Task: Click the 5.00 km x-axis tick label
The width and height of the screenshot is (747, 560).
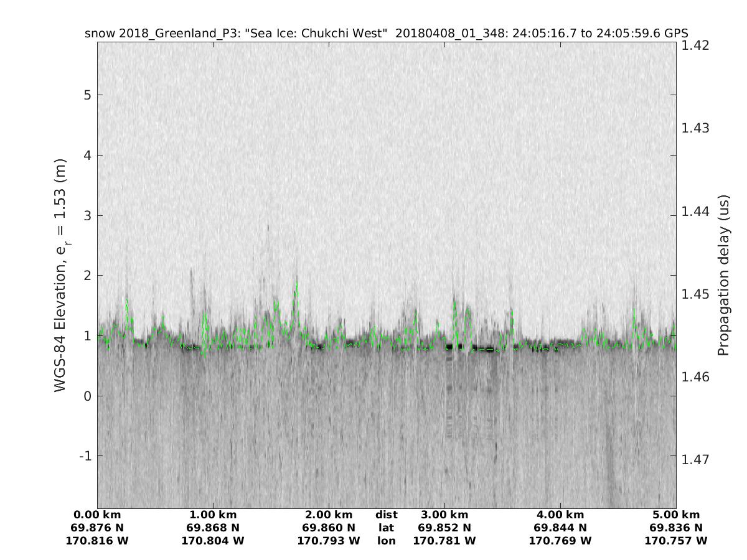Action: (676, 515)
